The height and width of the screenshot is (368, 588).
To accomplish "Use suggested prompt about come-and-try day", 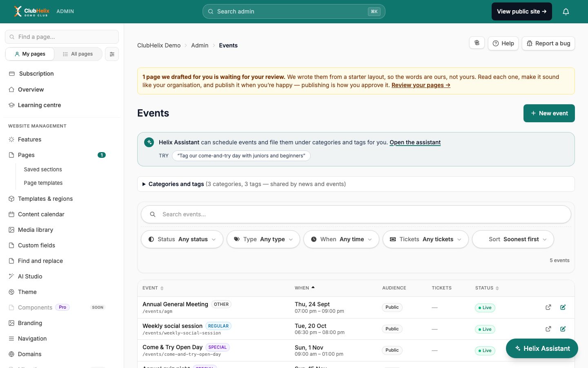I will 241,156.
